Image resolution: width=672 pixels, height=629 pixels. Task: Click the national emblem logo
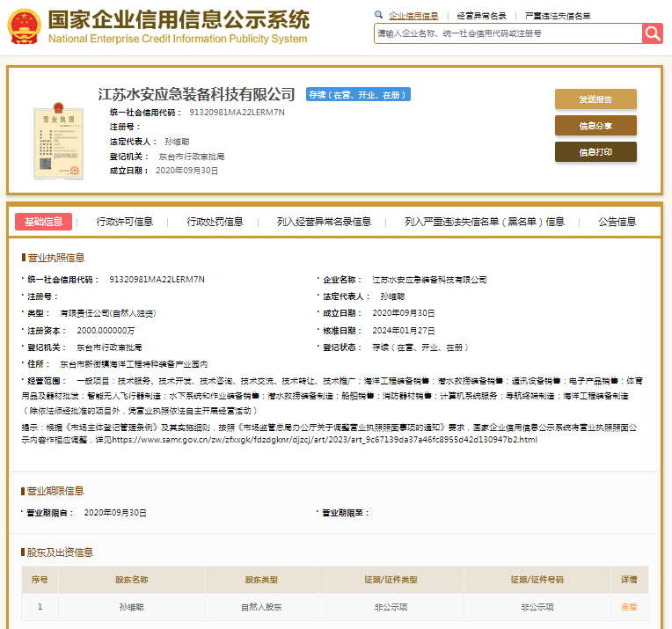[x=24, y=27]
